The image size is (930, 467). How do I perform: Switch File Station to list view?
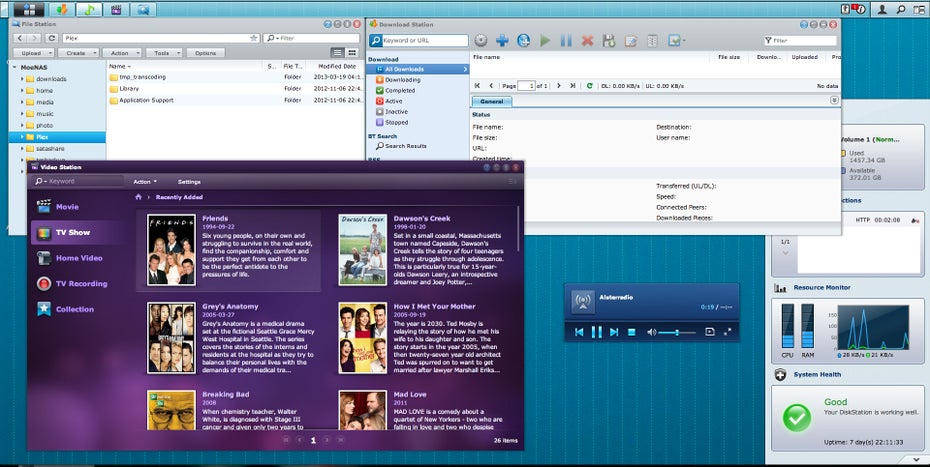click(x=337, y=53)
